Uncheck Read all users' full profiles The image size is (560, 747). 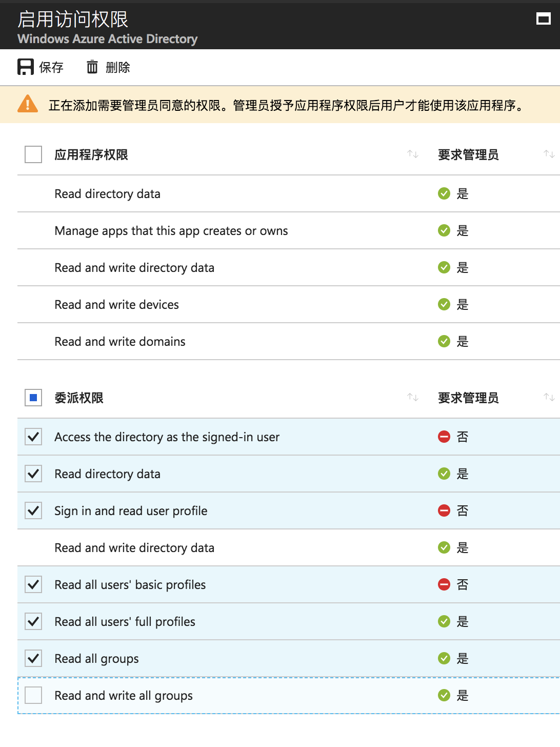tap(33, 621)
